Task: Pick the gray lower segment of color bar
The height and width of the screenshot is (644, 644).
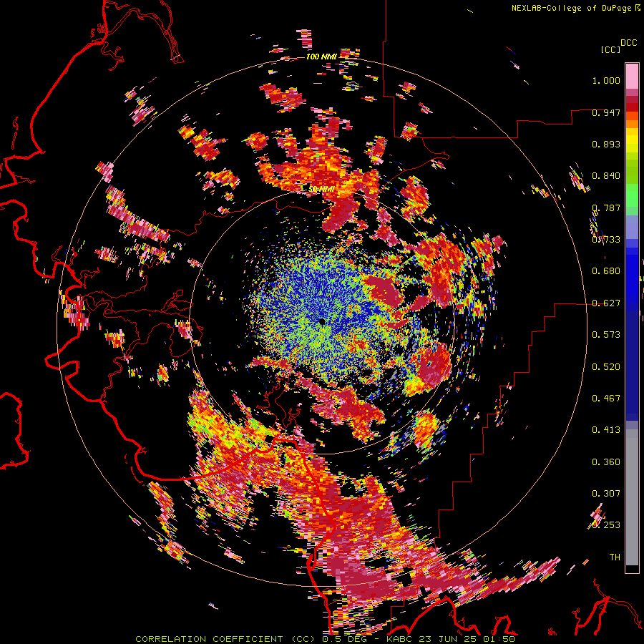Action: pyautogui.click(x=632, y=497)
